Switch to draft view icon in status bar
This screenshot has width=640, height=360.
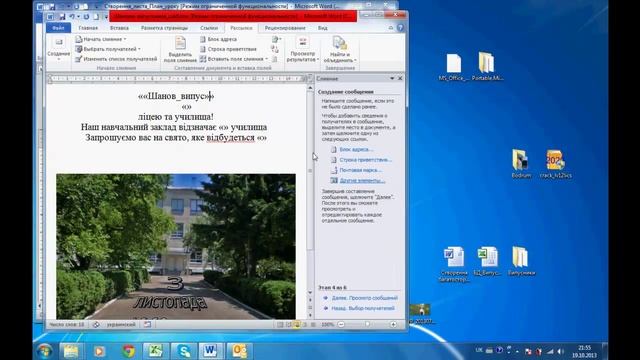click(313, 324)
